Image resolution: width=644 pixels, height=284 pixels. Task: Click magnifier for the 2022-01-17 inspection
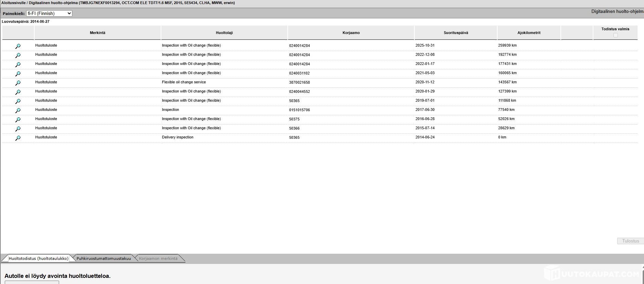coord(18,65)
